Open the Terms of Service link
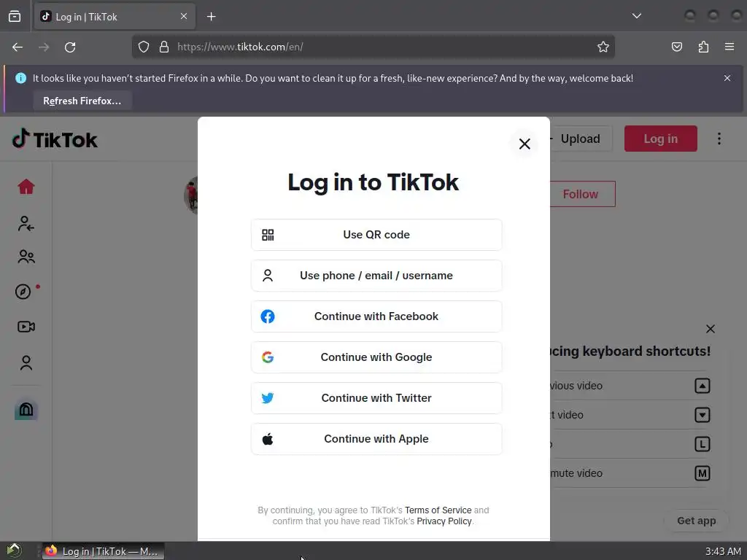The image size is (747, 560). pos(438,510)
